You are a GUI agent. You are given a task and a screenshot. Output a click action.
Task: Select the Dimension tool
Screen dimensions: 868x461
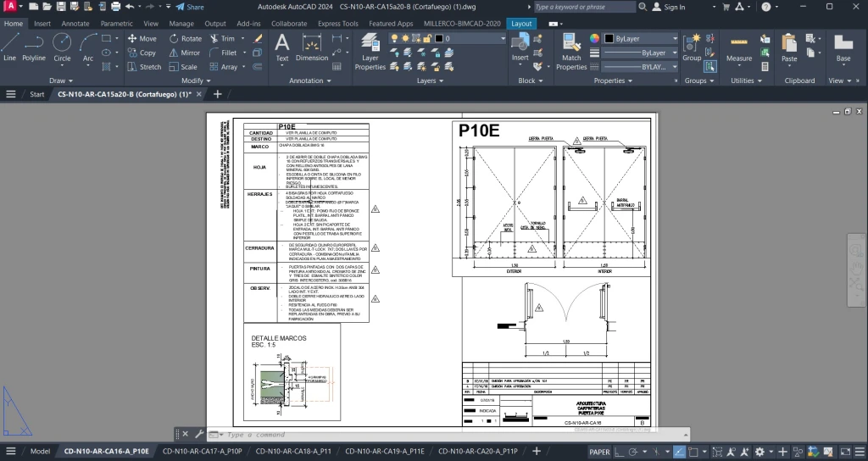(x=312, y=47)
